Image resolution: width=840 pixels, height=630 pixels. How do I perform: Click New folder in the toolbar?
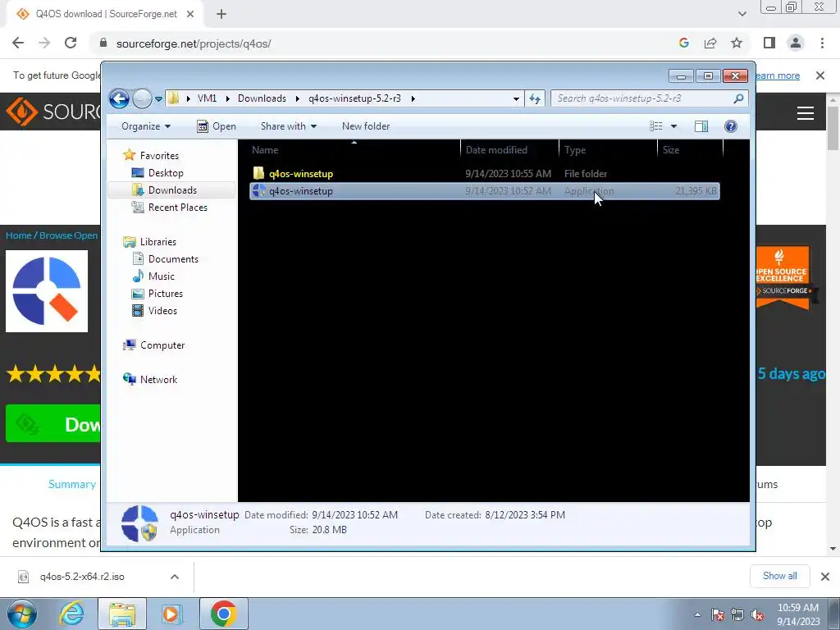tap(366, 126)
